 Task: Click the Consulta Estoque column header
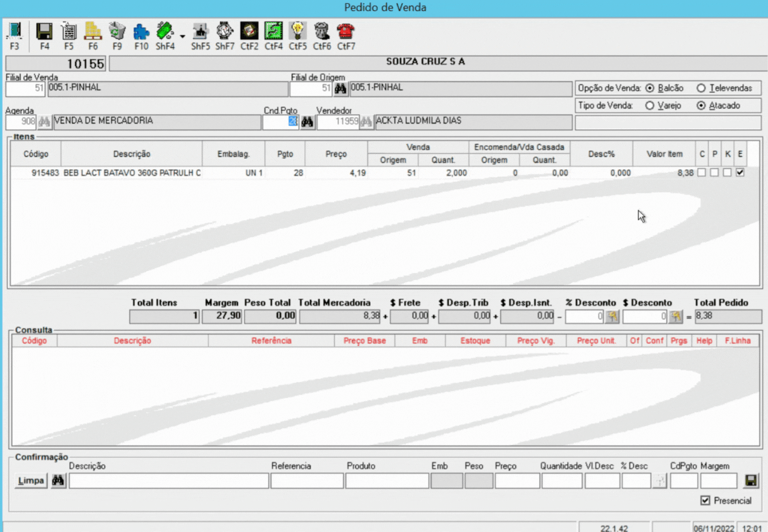click(475, 341)
